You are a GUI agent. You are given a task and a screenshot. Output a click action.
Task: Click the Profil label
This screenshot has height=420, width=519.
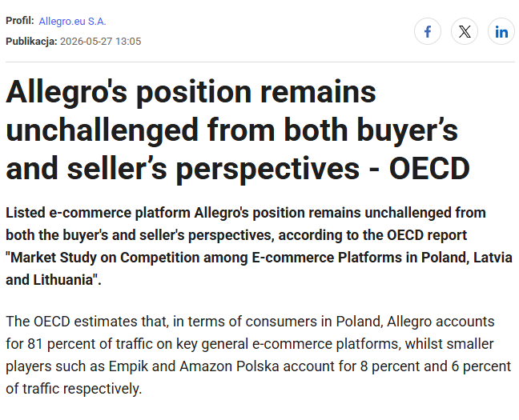(20, 21)
